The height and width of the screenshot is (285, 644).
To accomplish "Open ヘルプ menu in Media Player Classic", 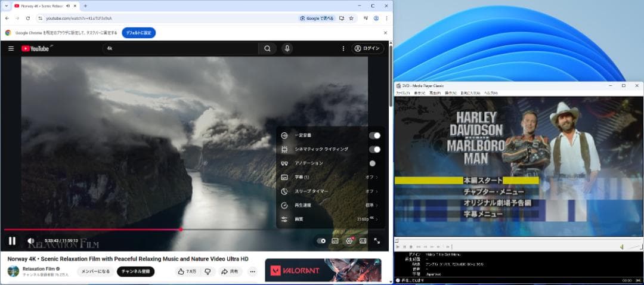I will [x=491, y=93].
